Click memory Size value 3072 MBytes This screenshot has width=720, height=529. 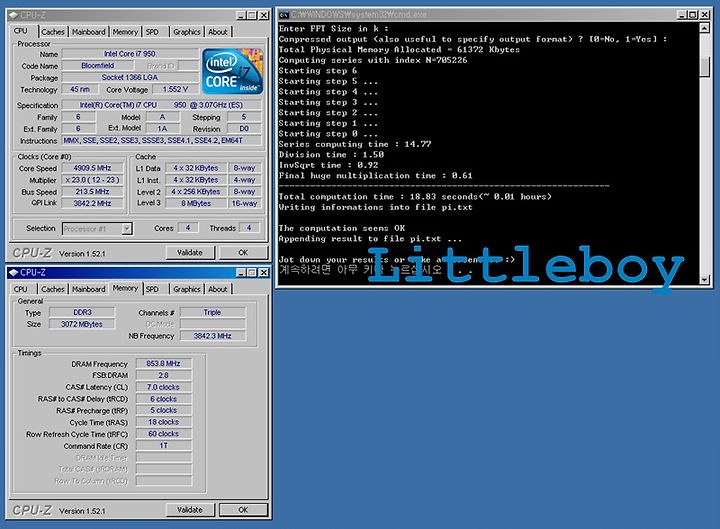[82, 324]
